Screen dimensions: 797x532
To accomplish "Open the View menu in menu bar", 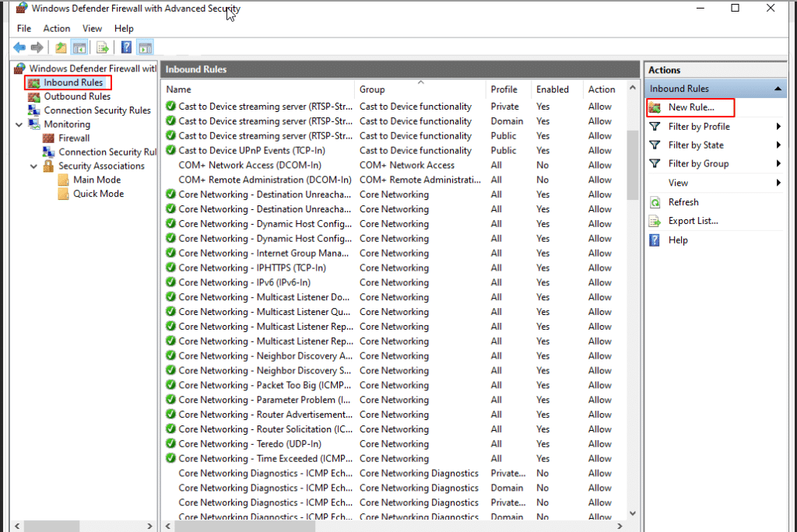I will (x=92, y=29).
